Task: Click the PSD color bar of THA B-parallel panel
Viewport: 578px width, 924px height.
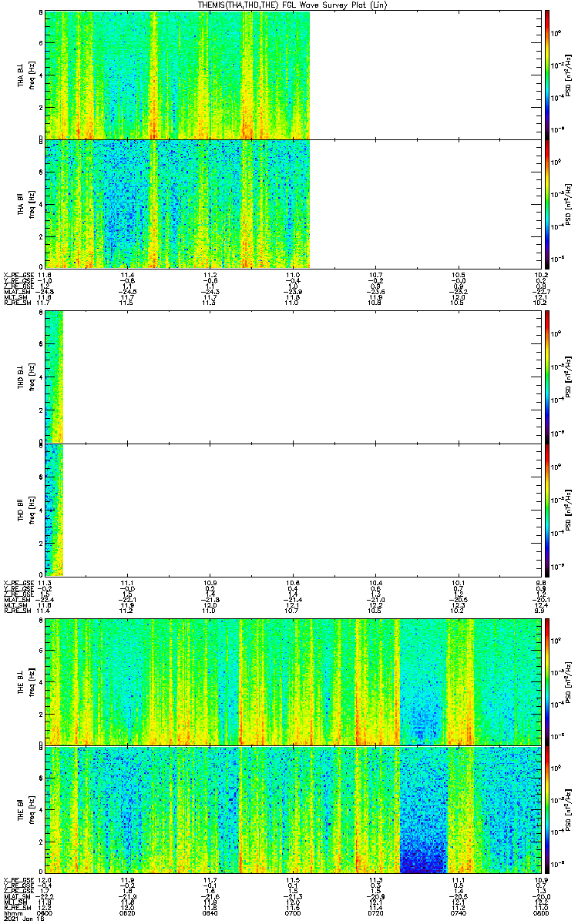Action: (547, 203)
